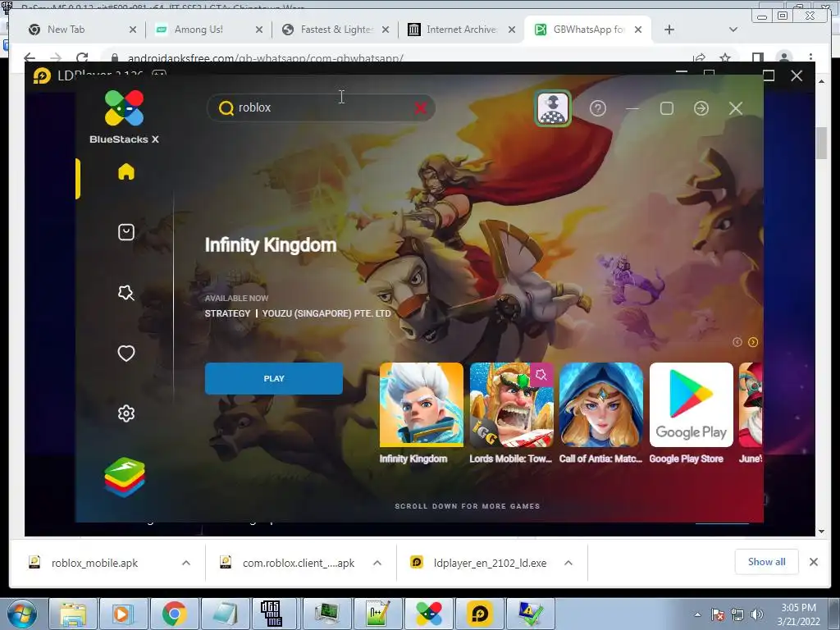
Task: Click the blue PLAY button
Action: (x=274, y=379)
